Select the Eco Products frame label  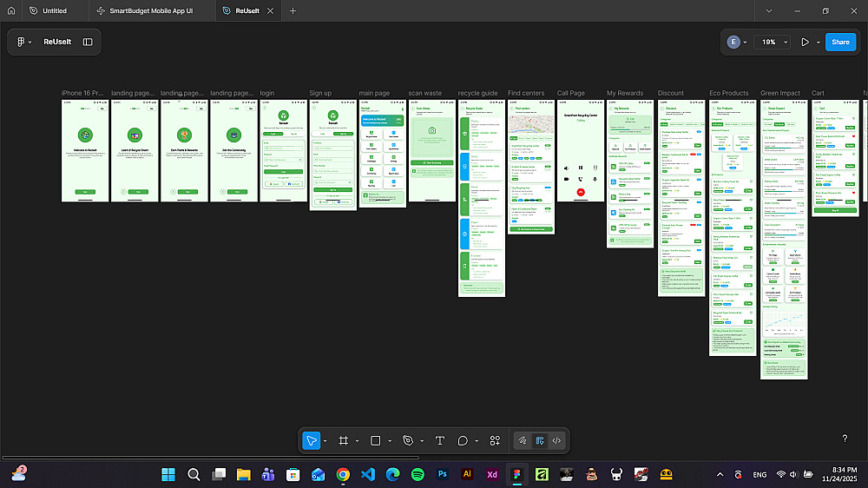[729, 93]
